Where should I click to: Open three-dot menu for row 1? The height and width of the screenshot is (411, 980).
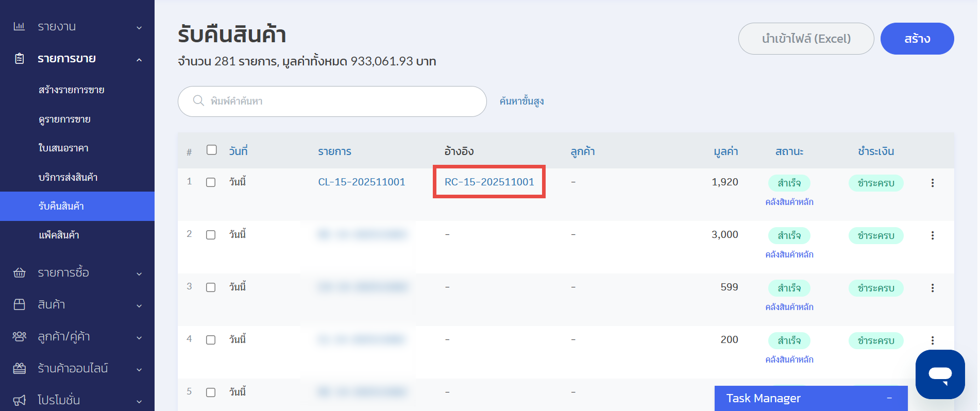(932, 183)
